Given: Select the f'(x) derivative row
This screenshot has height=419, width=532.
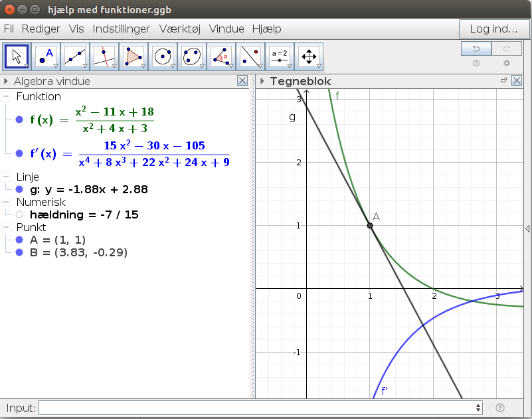Looking at the screenshot, I should pyautogui.click(x=130, y=153).
